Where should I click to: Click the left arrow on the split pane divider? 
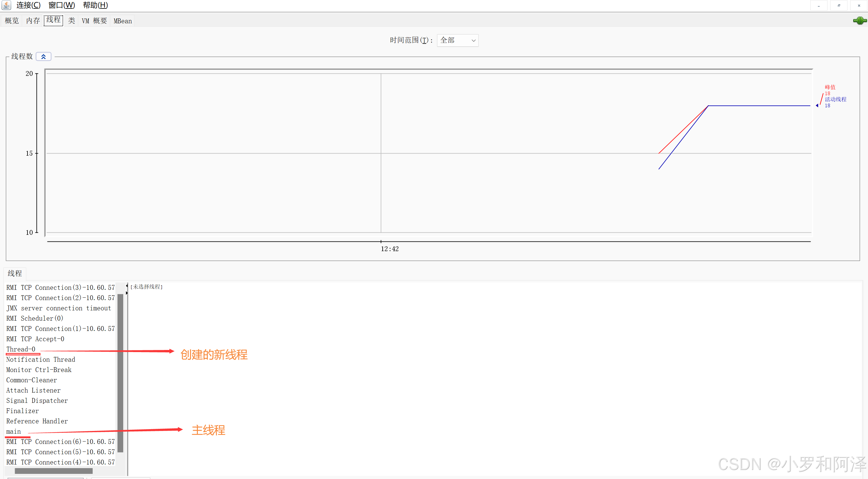click(127, 286)
